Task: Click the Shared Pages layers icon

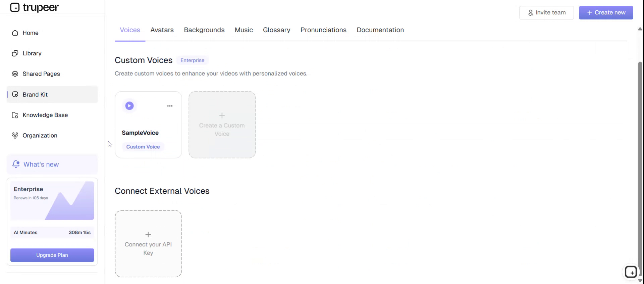Action: (15, 74)
